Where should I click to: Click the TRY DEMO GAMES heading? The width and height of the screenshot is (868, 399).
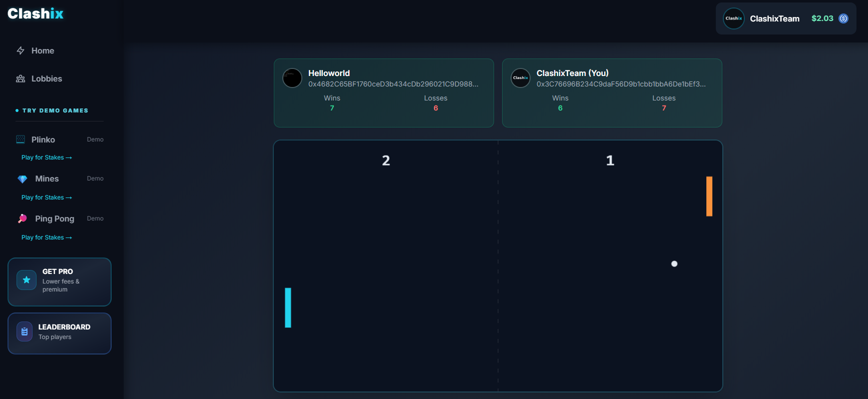tap(55, 110)
